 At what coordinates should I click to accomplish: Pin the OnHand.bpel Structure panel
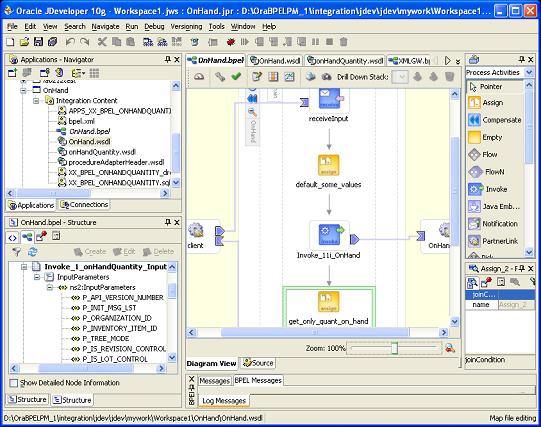pos(168,222)
